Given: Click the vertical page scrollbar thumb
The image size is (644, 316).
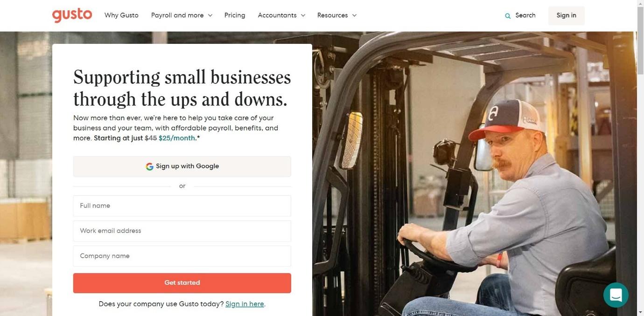Looking at the screenshot, I should pyautogui.click(x=640, y=41).
